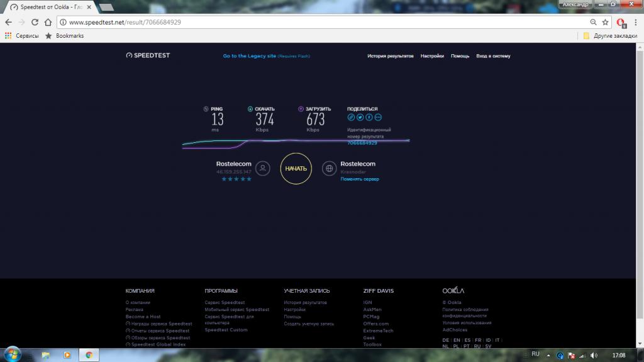The width and height of the screenshot is (644, 362).
Task: Switch site language to EN
Action: (x=457, y=340)
